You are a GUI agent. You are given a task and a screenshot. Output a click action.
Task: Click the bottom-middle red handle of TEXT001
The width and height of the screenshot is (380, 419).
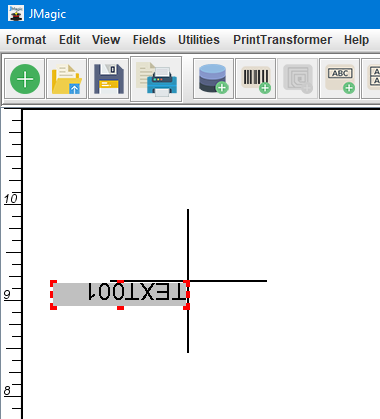120,307
